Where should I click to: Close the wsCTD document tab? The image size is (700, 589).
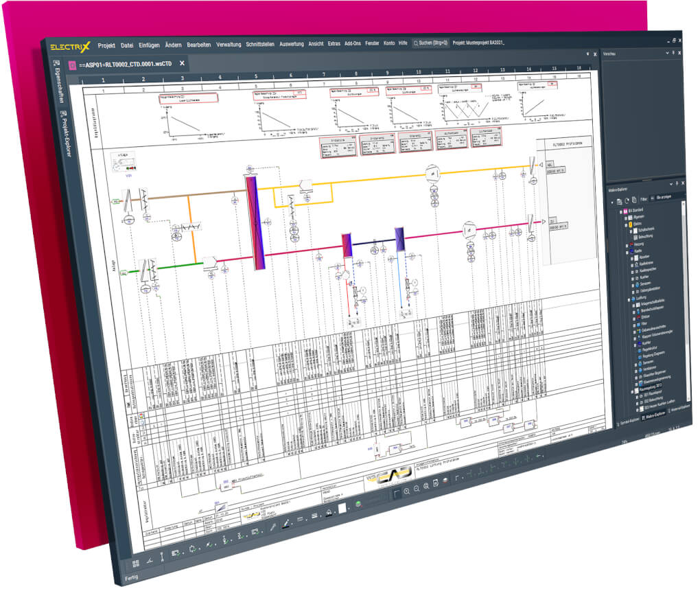click(x=182, y=63)
